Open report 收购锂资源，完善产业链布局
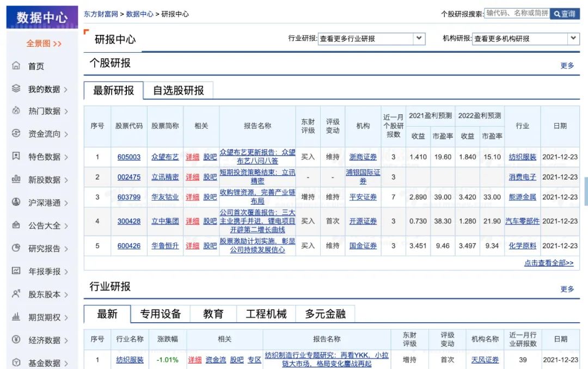 257,197
